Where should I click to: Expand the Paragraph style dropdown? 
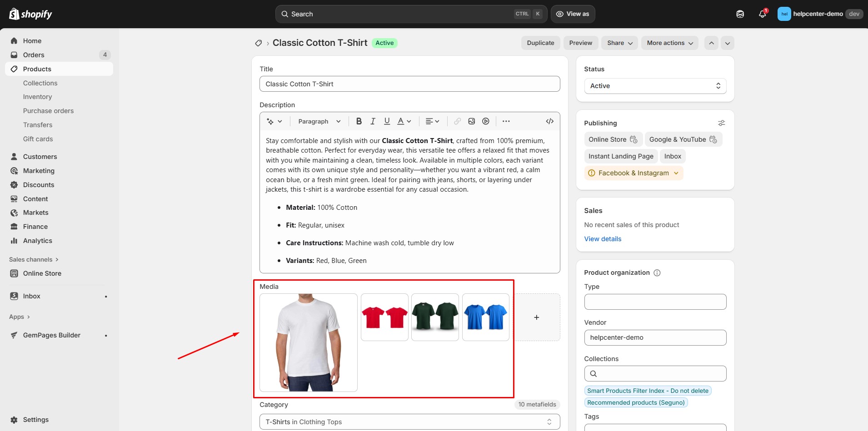point(319,121)
